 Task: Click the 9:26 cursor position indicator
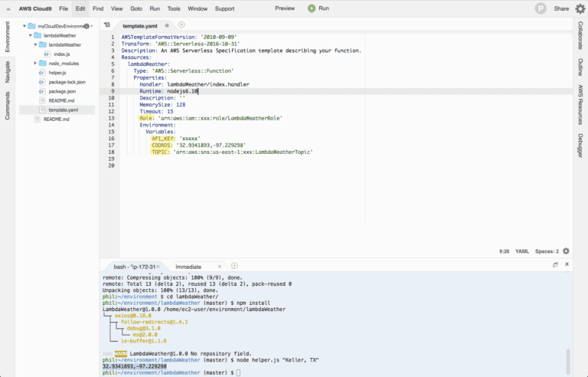coord(504,251)
